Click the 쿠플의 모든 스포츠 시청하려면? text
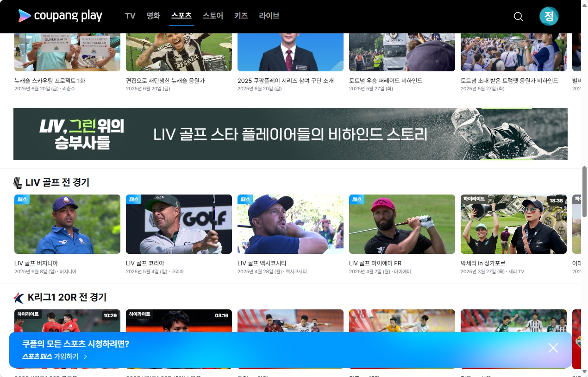The image size is (588, 377). tap(76, 344)
